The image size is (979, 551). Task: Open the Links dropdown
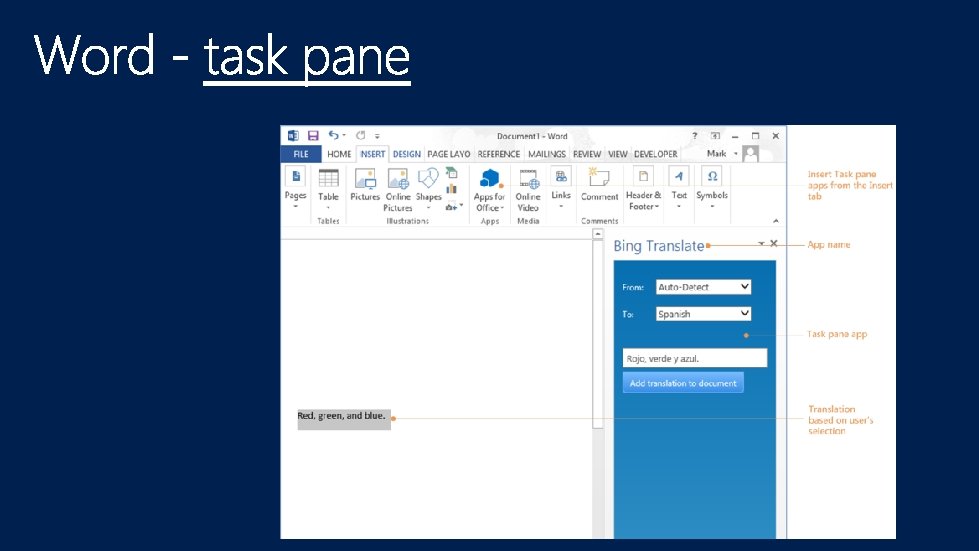pyautogui.click(x=561, y=187)
